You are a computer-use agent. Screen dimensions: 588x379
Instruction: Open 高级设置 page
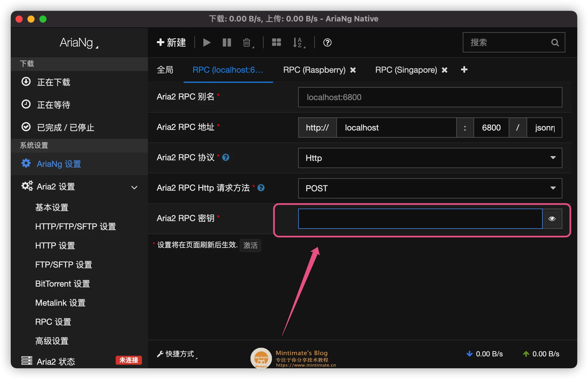pos(52,341)
